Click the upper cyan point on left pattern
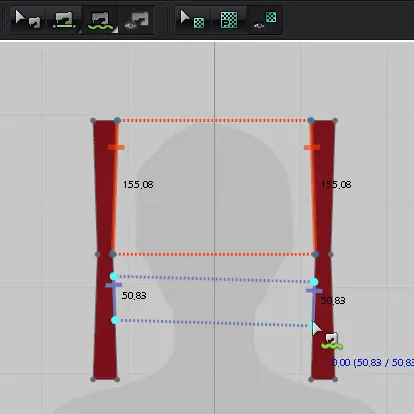Image resolution: width=414 pixels, height=414 pixels. click(114, 276)
